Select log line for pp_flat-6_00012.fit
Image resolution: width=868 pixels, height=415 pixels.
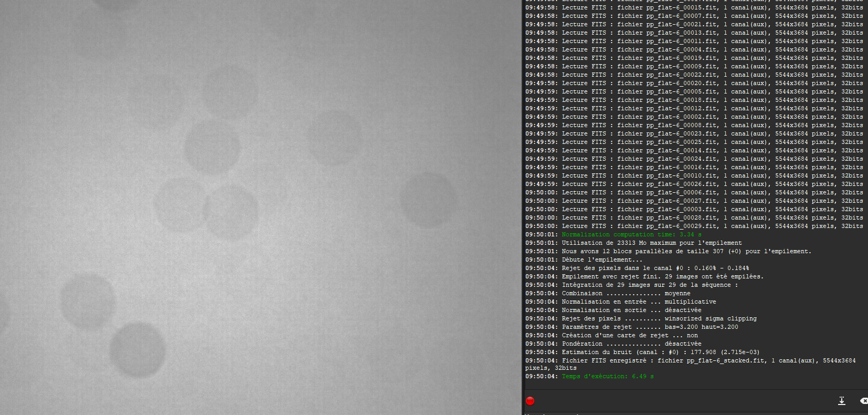[694, 108]
